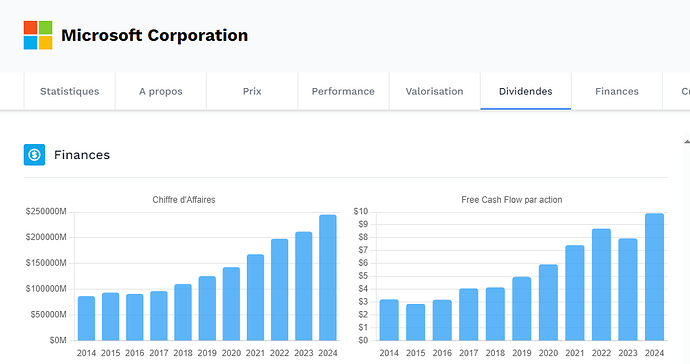The image size is (690, 364).
Task: Click the scrollbar up arrow at right
Action: pos(687,142)
